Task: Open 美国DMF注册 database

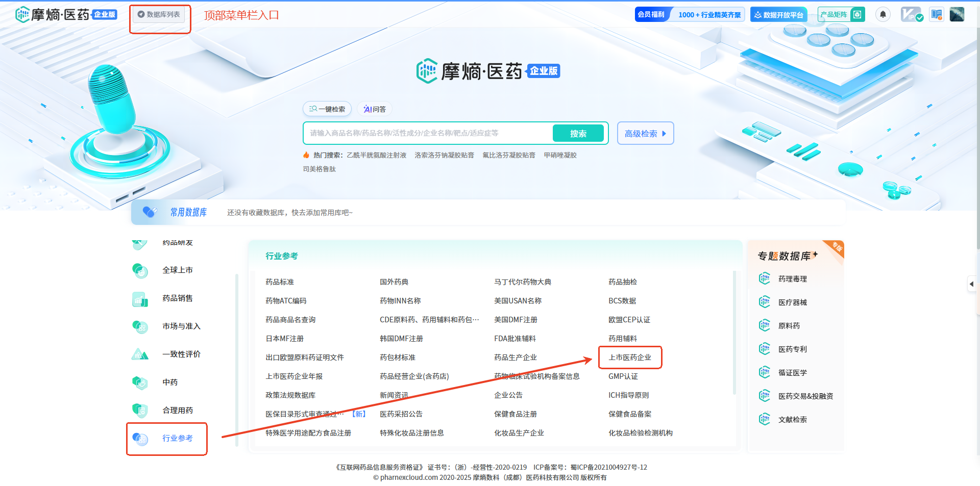Action: (516, 320)
